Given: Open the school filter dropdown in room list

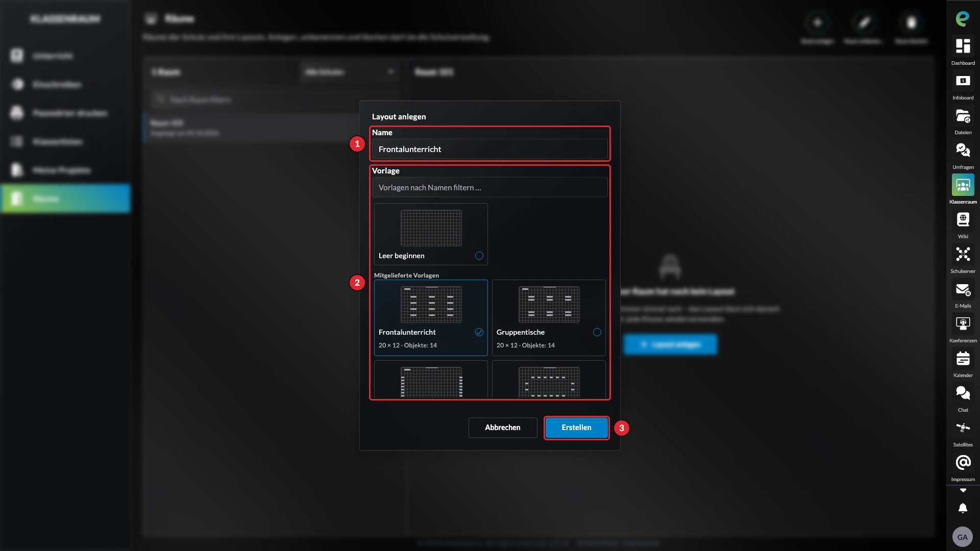Looking at the screenshot, I should [x=350, y=72].
